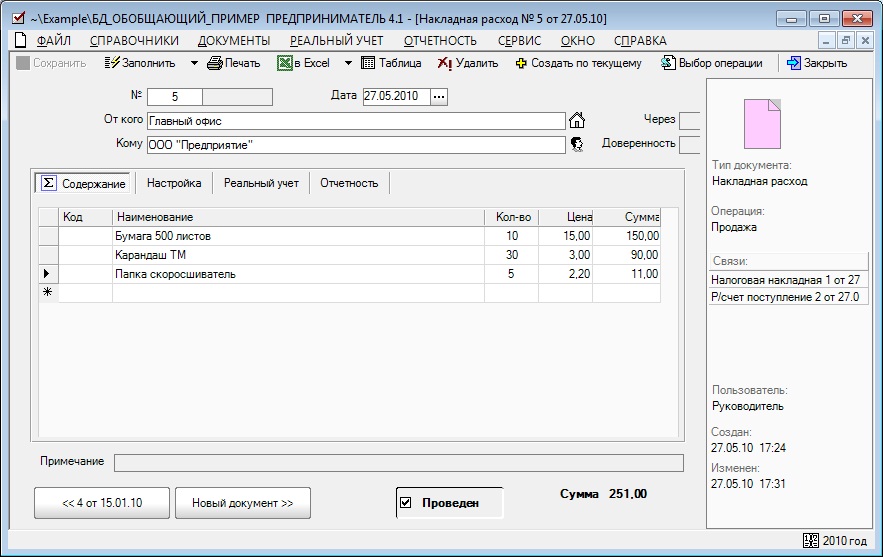Screen dimensions: 883x557
Task: Open the Таблица table view icon
Action: [x=368, y=63]
